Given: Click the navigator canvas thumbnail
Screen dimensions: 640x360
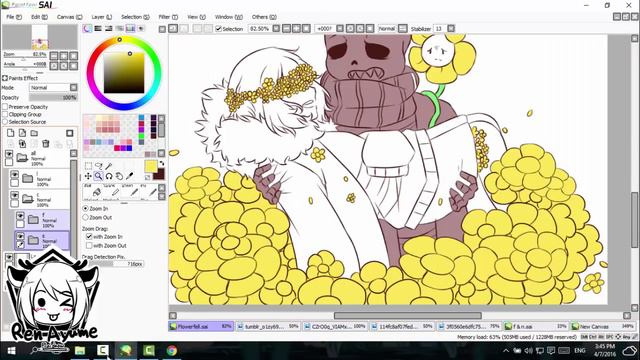Looking at the screenshot, I should (x=40, y=37).
